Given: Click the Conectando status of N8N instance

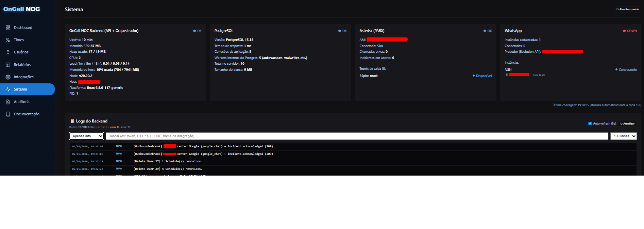Looking at the screenshot, I should 626,70.
